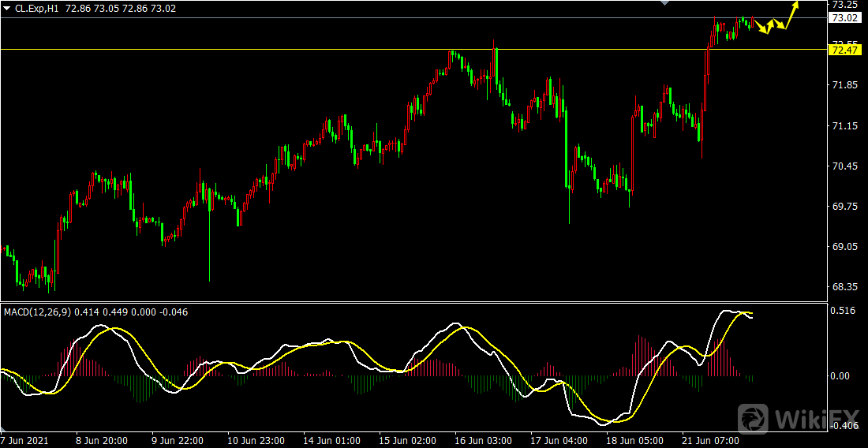Click the 73.02 current price label

pyautogui.click(x=845, y=17)
